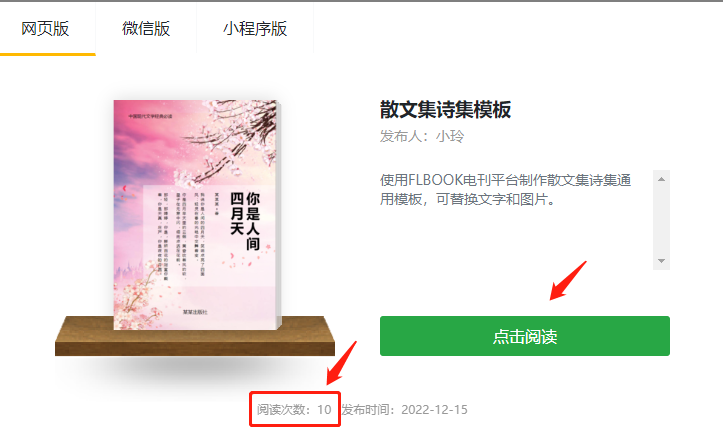Click the red arrow pointing to 点击阅读

(x=568, y=280)
